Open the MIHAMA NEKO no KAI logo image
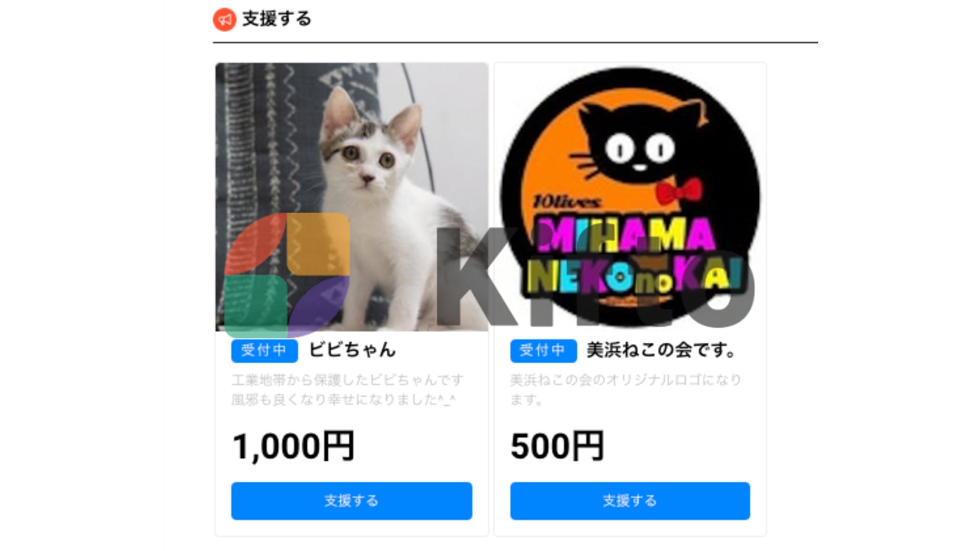This screenshot has width=980, height=551. click(630, 197)
